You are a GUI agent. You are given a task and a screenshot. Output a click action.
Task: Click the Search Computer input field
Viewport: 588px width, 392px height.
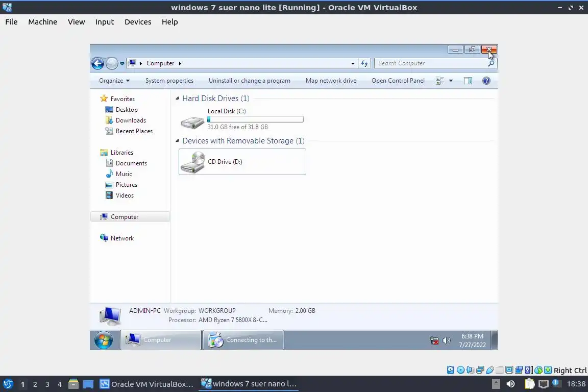(436, 63)
